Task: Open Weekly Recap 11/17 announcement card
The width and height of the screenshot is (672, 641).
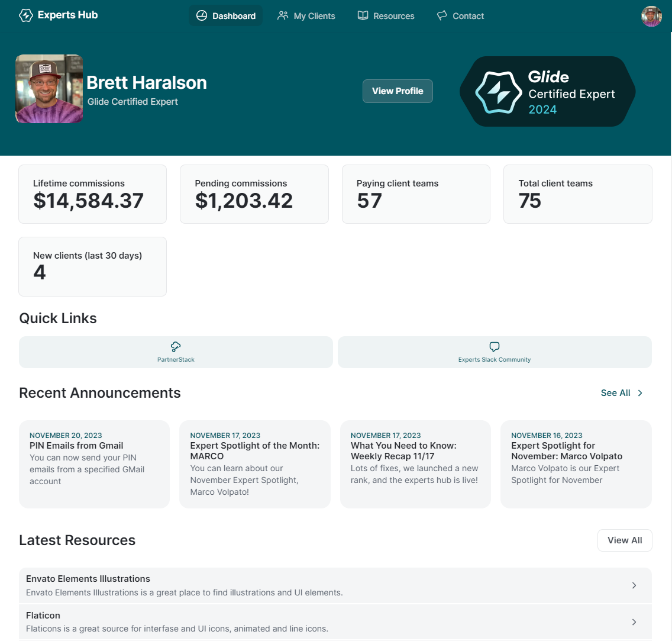Action: point(415,464)
